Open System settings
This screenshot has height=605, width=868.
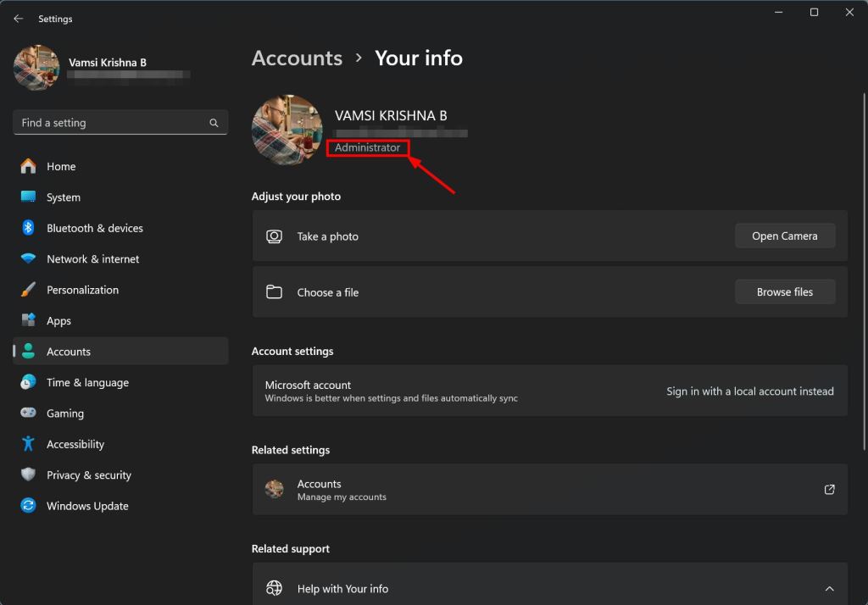pyautogui.click(x=120, y=197)
